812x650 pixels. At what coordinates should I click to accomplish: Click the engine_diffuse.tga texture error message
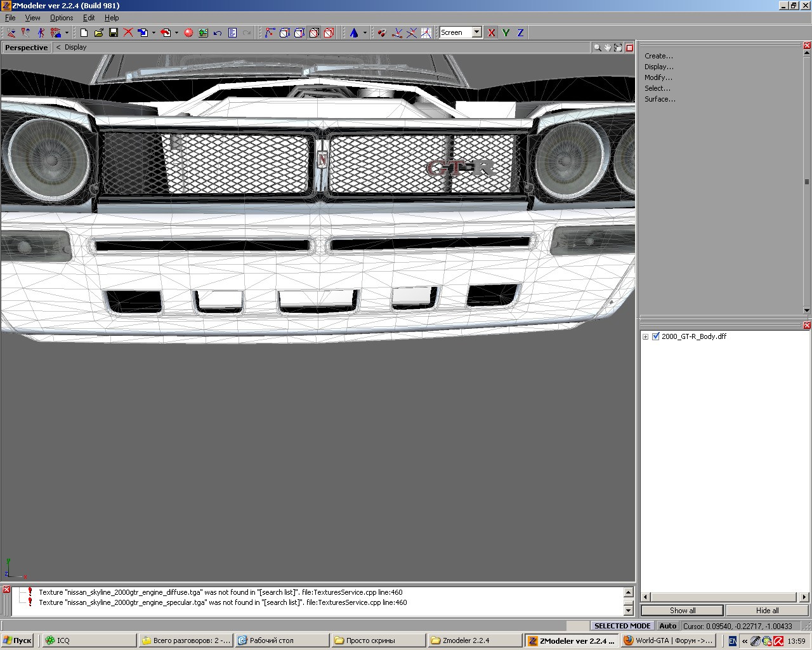pos(220,592)
